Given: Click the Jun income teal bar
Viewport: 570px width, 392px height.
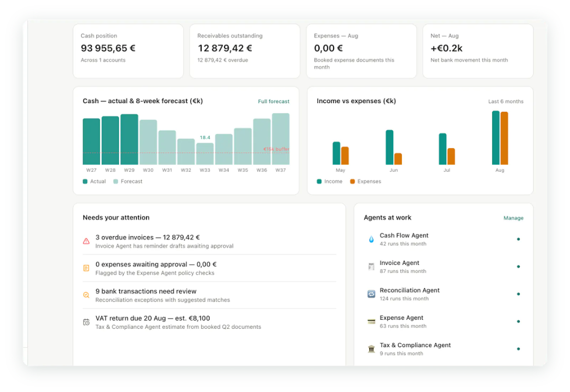Looking at the screenshot, I should pos(389,147).
